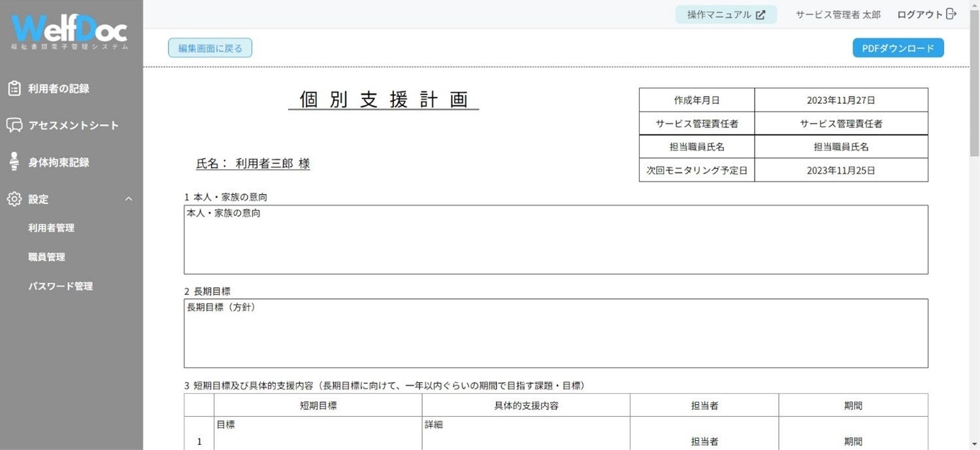Click the date 2023年11月25日

pos(841,170)
